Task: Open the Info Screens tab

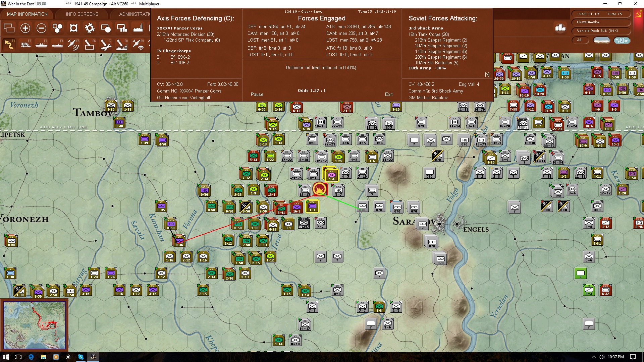Action: click(82, 14)
